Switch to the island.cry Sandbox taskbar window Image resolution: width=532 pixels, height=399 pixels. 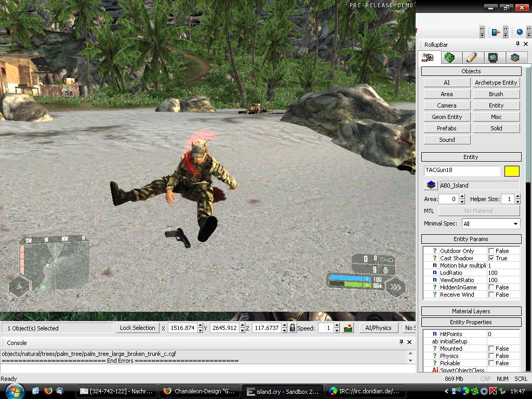tap(283, 392)
